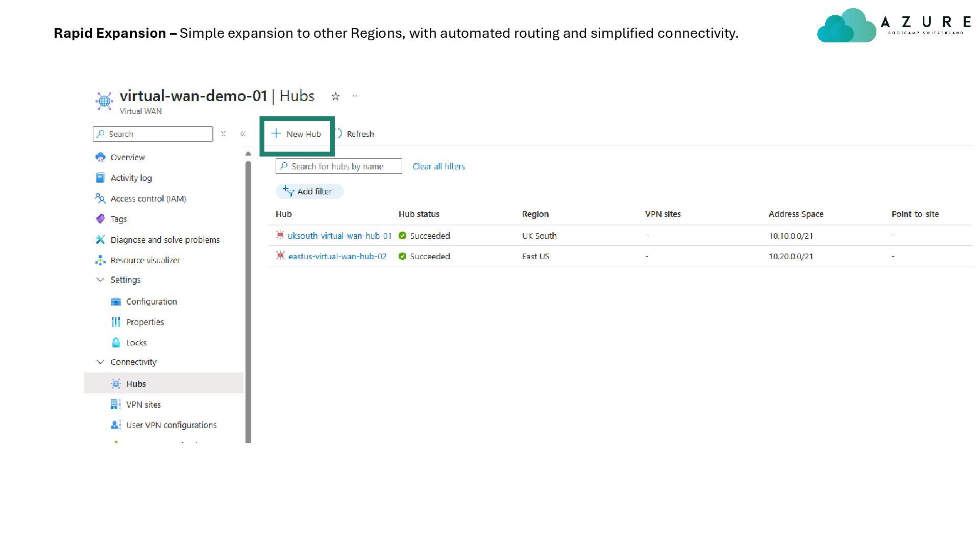Viewport: 980px width, 551px height.
Task: Click the sidebar vertical scrollbar thumb
Action: pos(248,302)
